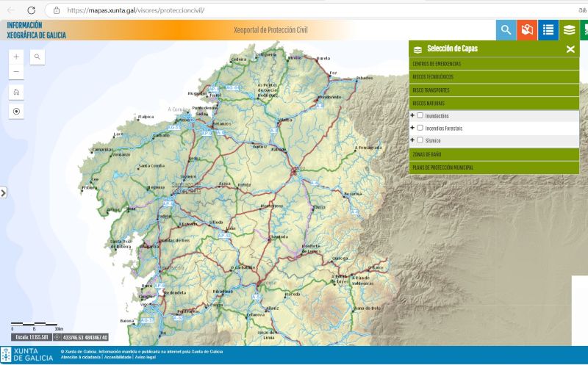Click the map zoom out minus button
588x365 pixels.
coord(17,72)
